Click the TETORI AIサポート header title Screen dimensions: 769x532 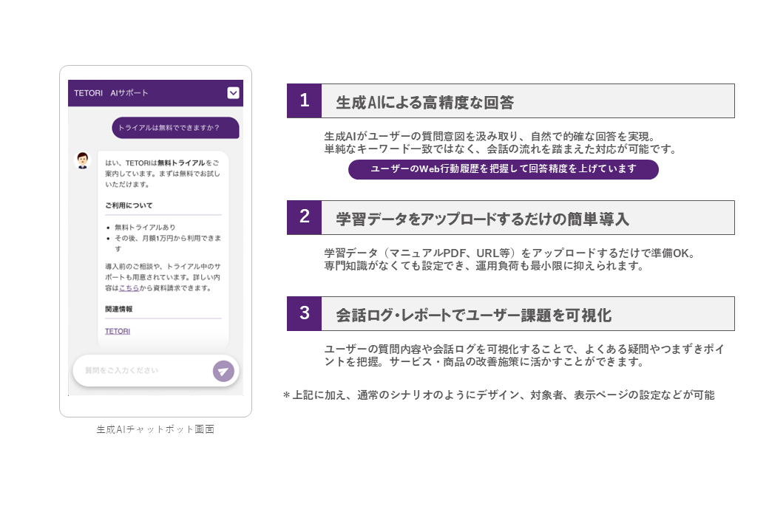(x=111, y=93)
